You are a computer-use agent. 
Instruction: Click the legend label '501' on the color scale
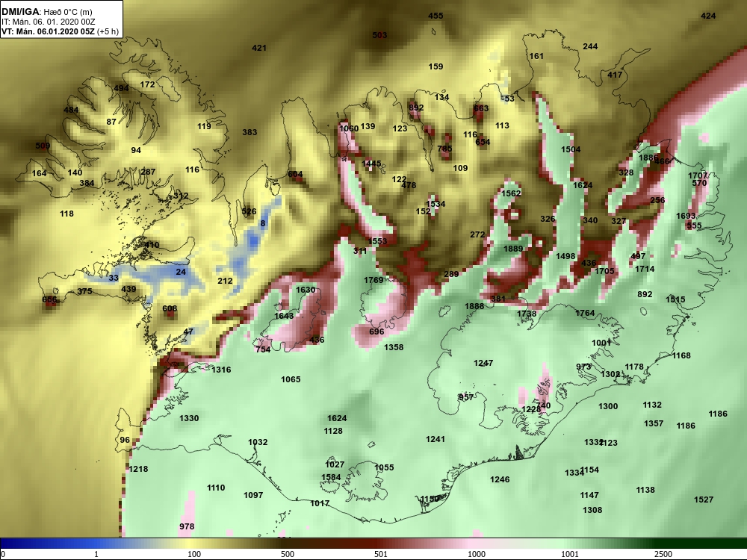(x=381, y=554)
